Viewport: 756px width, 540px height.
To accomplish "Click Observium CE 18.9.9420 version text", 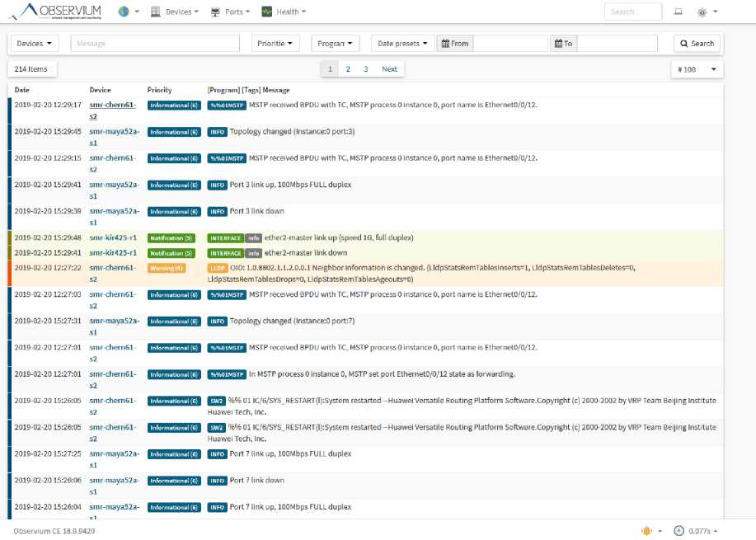I will (x=54, y=531).
